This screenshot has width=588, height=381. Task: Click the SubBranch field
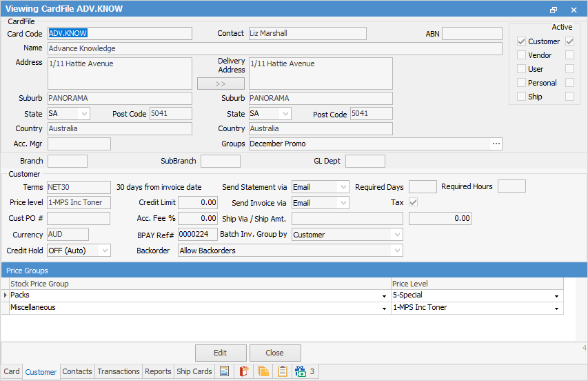point(221,161)
